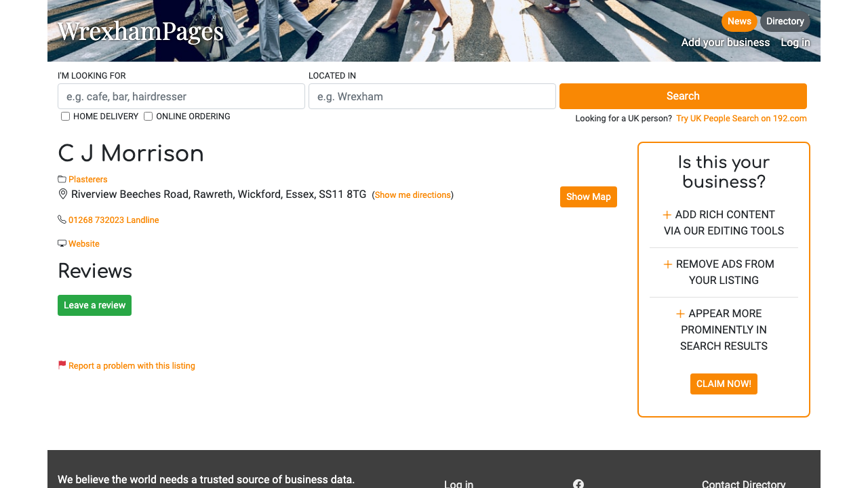Viewport: 868px width, 488px height.
Task: Enable the HOME DELIVERY checkbox
Action: [65, 116]
